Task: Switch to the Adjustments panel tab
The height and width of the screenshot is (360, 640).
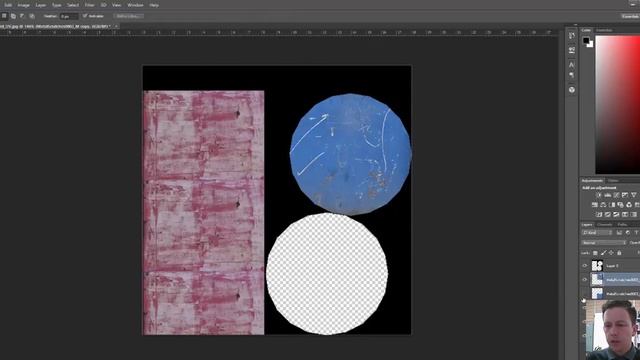Action: (592, 180)
